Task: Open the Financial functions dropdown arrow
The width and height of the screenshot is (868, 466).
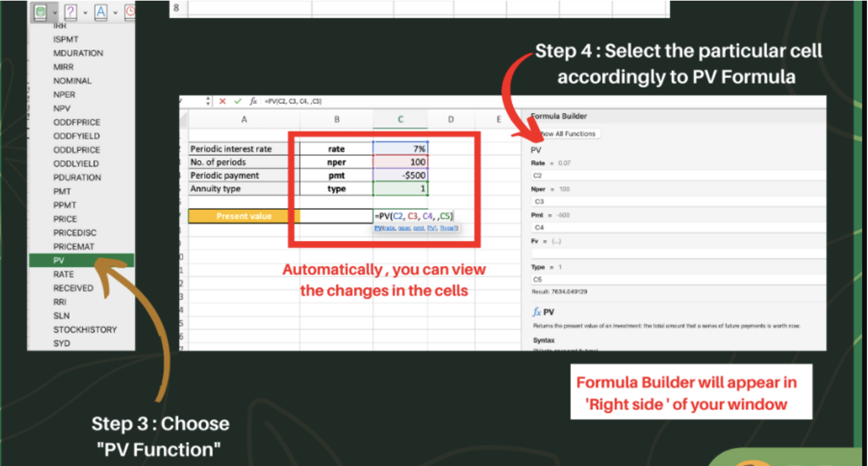Action: pyautogui.click(x=55, y=13)
